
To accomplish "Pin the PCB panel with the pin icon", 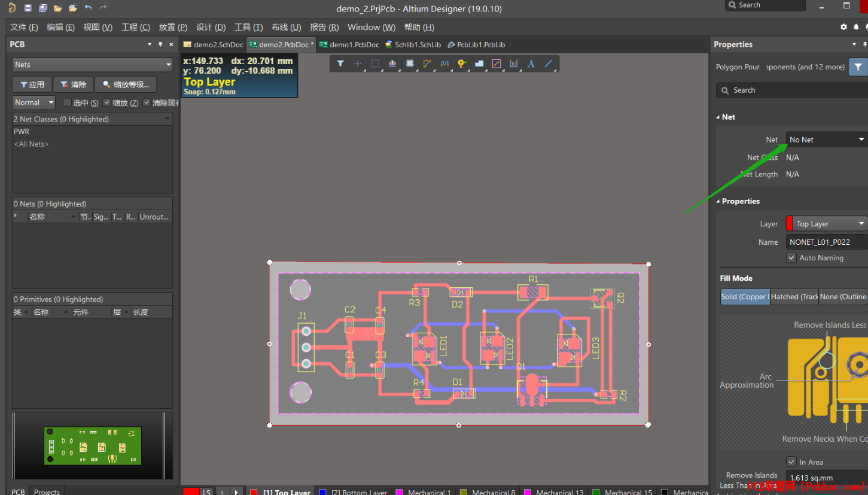I will click(160, 44).
